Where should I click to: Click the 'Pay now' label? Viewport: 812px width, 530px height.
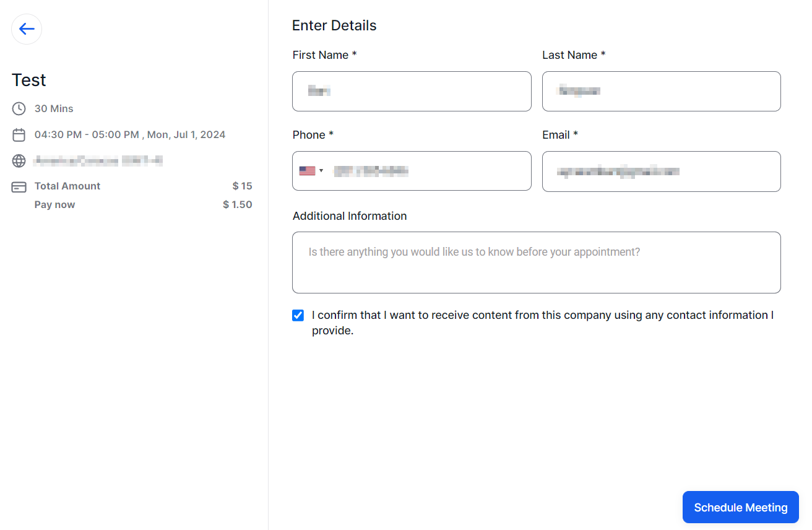coord(54,205)
